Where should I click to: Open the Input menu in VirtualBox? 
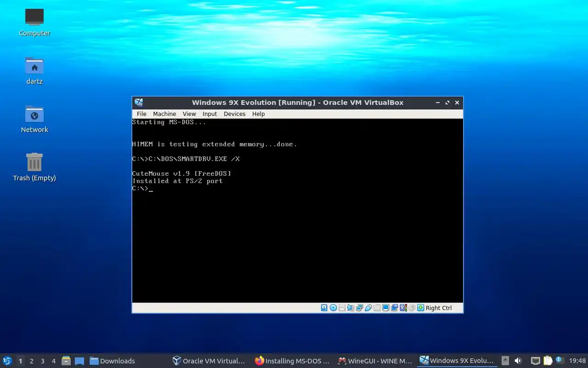[x=209, y=114]
